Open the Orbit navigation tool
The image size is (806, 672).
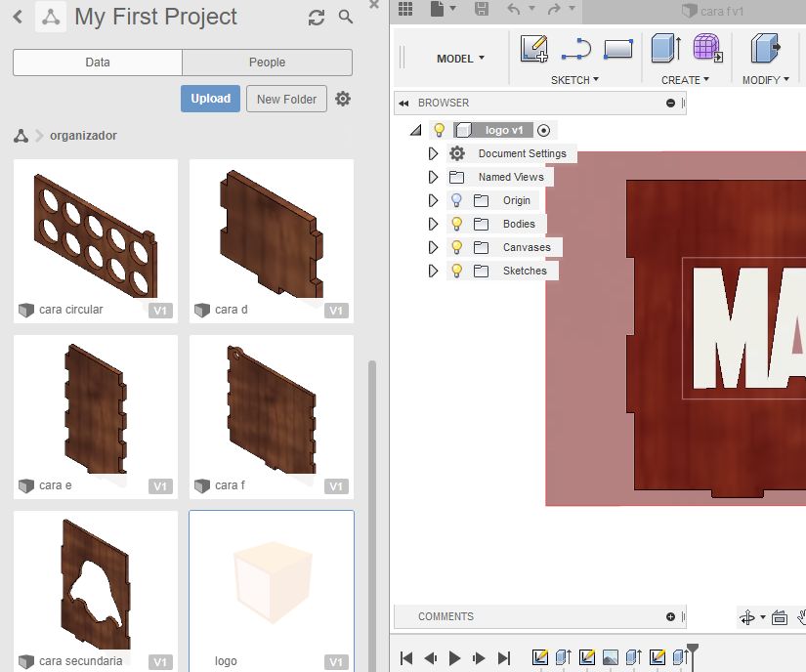(x=747, y=617)
